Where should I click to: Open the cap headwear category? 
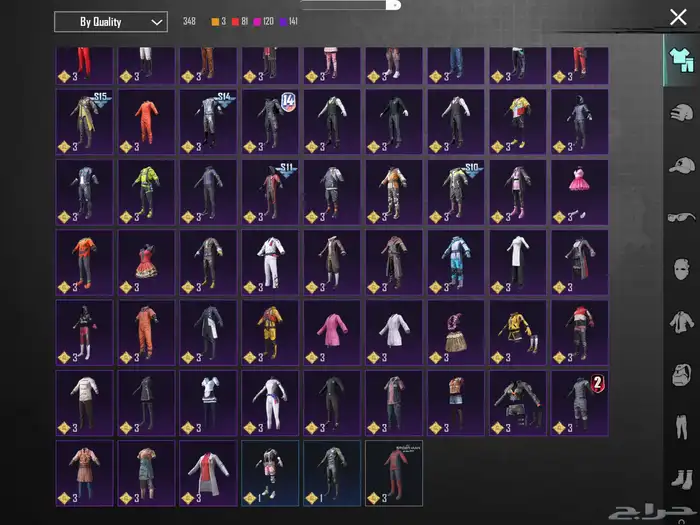tap(681, 164)
